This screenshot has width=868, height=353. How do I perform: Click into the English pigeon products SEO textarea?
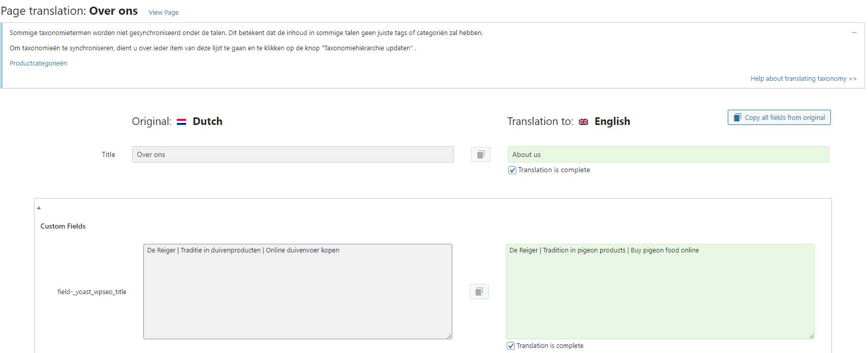click(x=660, y=292)
